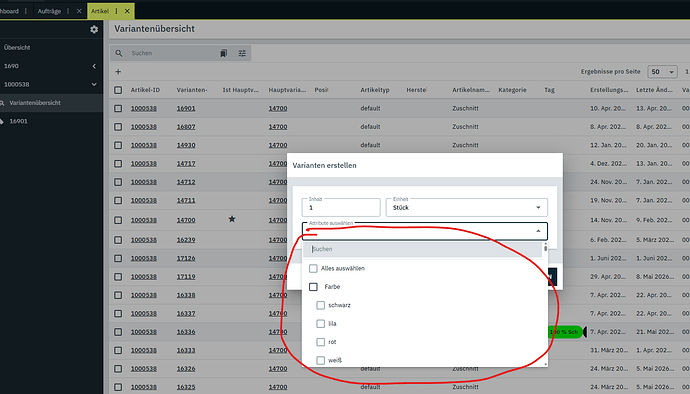Check the weiß color option
The height and width of the screenshot is (394, 690).
321,361
